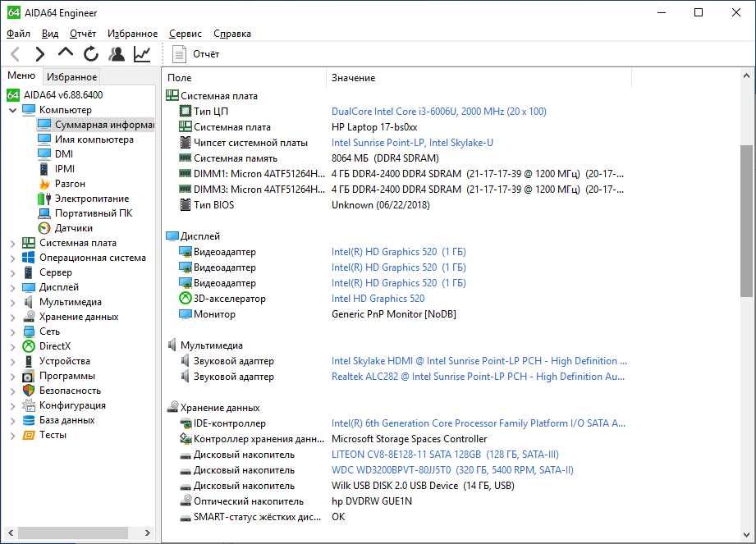Open the Сервис menu
Image resolution: width=756 pixels, height=544 pixels.
(186, 34)
